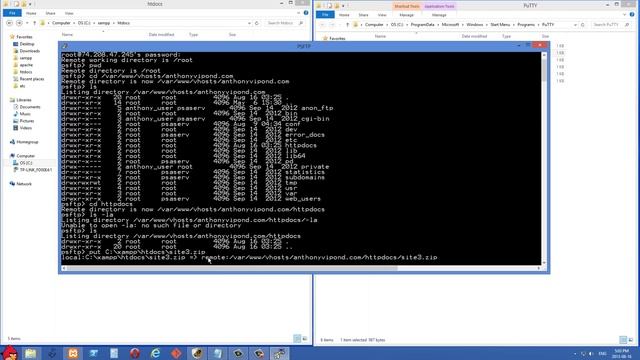Click Start Menu in PuTTY address breadcrumb
The height and width of the screenshot is (360, 640).
point(500,24)
